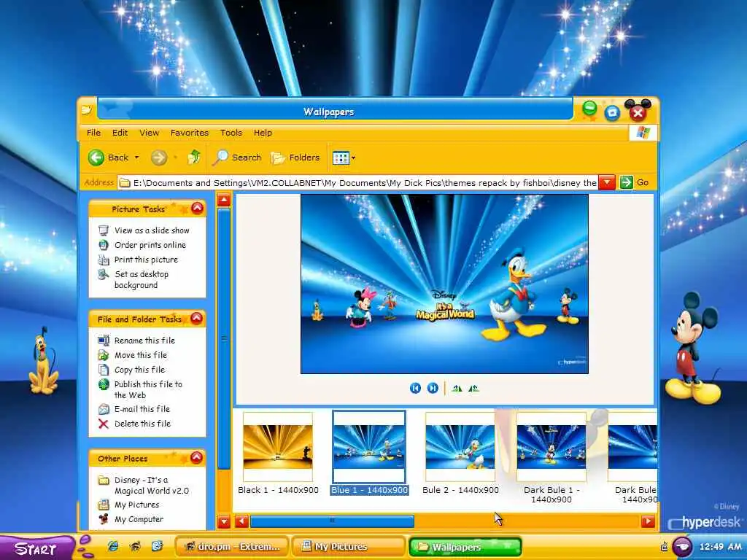Click the Copy this file icon
The width and height of the screenshot is (747, 560).
[x=104, y=370]
